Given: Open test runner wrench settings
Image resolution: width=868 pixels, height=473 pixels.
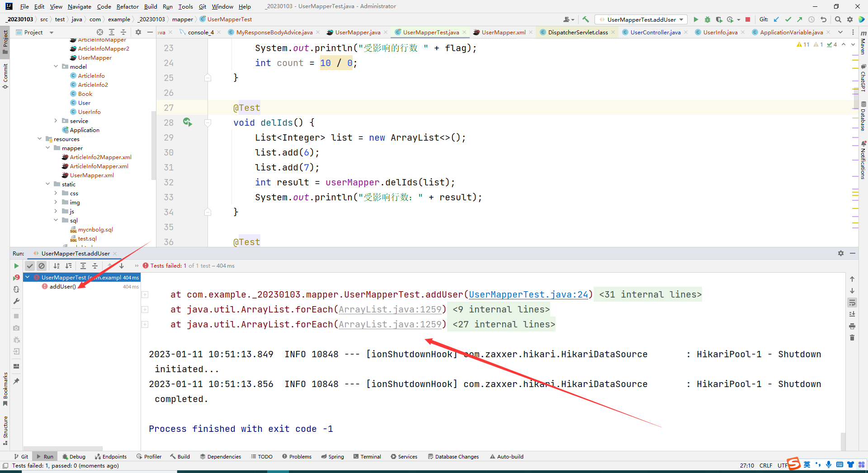Looking at the screenshot, I should (16, 301).
